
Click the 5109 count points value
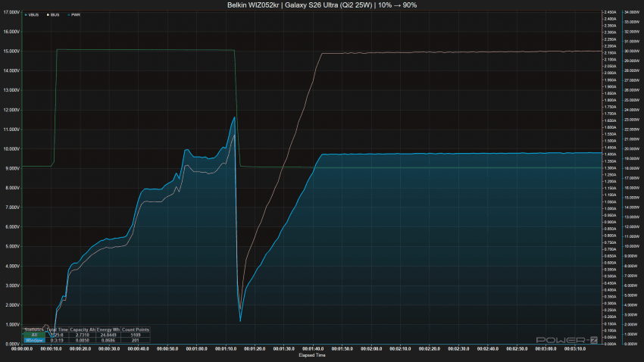(136, 335)
